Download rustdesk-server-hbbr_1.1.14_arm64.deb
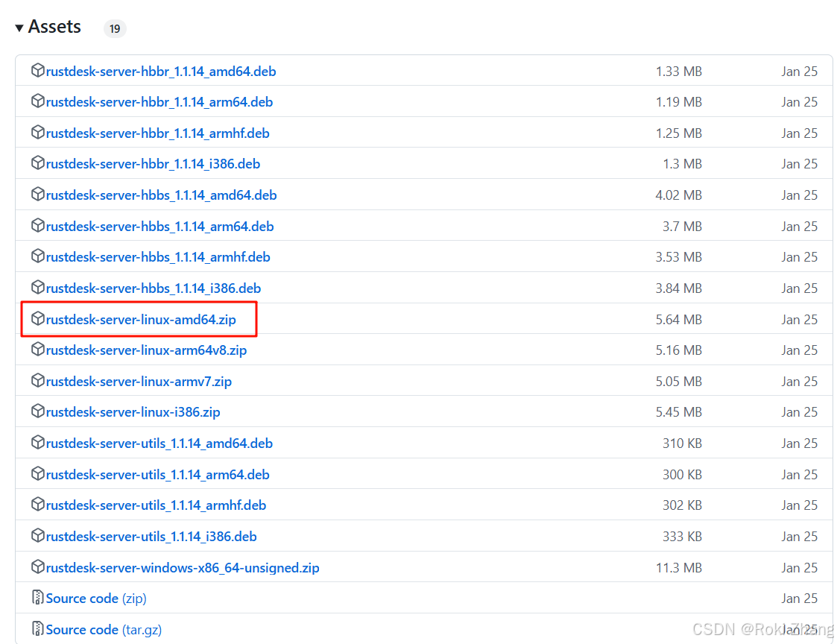 (159, 102)
